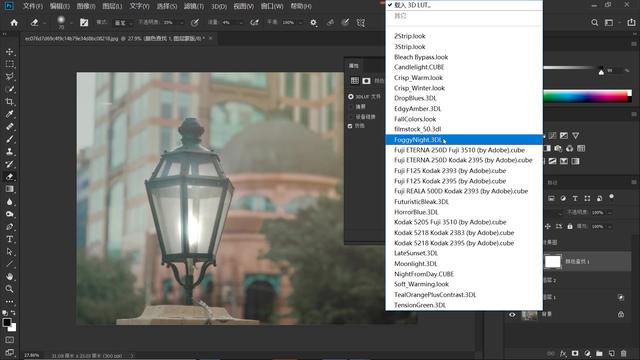Select the Eyedropper tool
Viewport: 640px width, 360px height.
tap(10, 114)
